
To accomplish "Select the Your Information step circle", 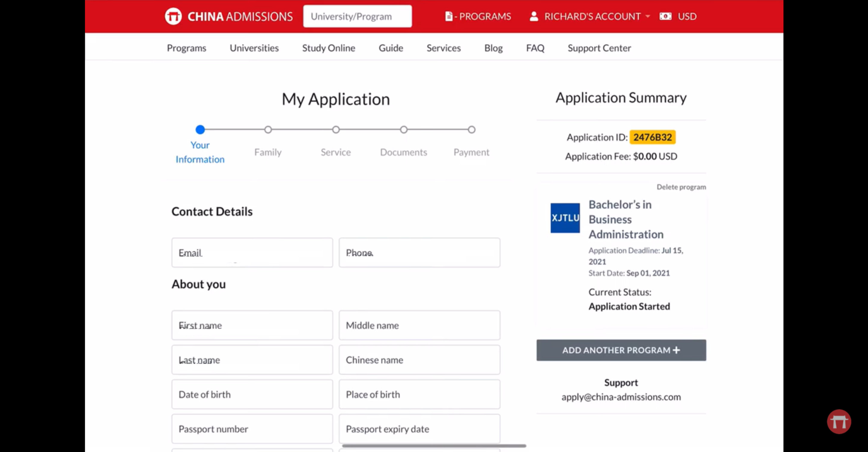I will (x=200, y=130).
